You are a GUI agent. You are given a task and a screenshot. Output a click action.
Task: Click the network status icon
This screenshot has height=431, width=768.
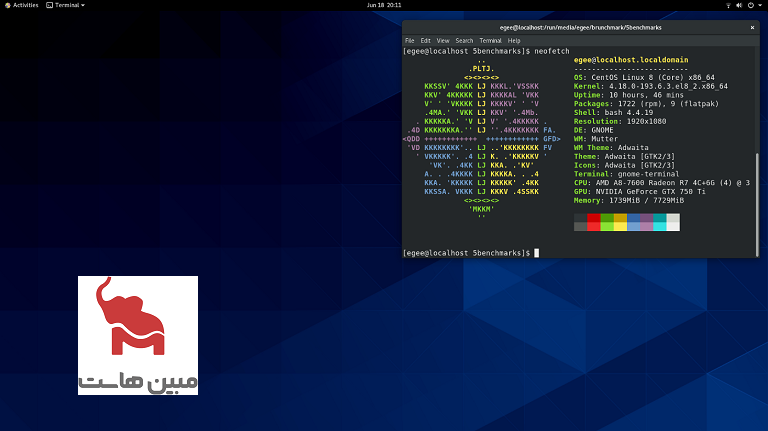pos(728,5)
